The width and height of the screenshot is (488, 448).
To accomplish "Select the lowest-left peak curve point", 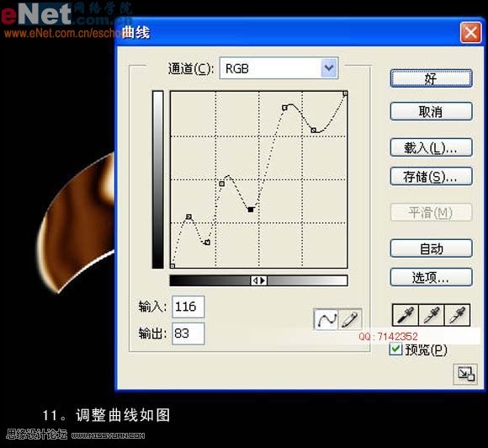I will (189, 216).
